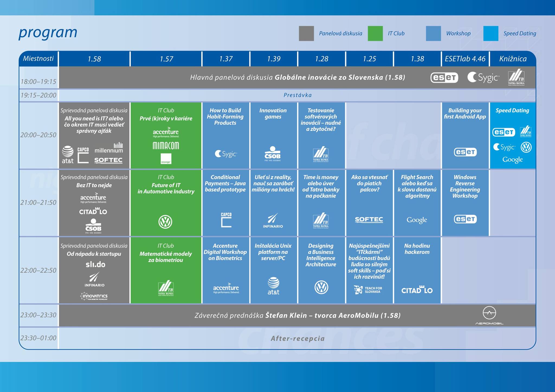Click the gray Panelová diskusia legend swatch
This screenshot has height=392, width=555.
[x=306, y=34]
